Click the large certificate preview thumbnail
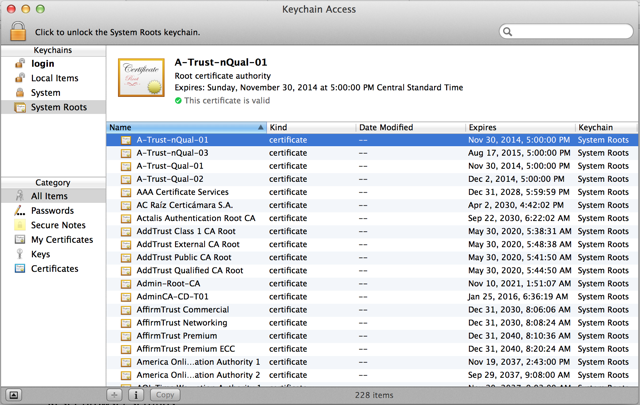Image resolution: width=640 pixels, height=405 pixels. click(x=141, y=78)
